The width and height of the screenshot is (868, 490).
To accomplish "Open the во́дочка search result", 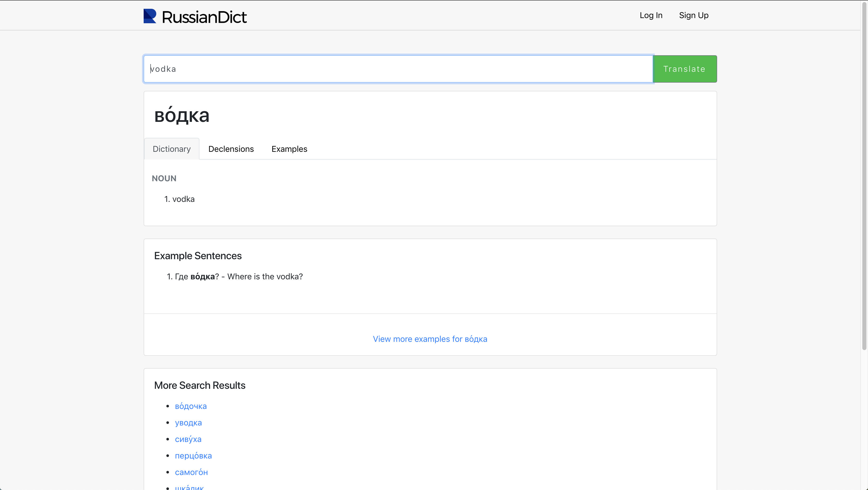I will 191,406.
